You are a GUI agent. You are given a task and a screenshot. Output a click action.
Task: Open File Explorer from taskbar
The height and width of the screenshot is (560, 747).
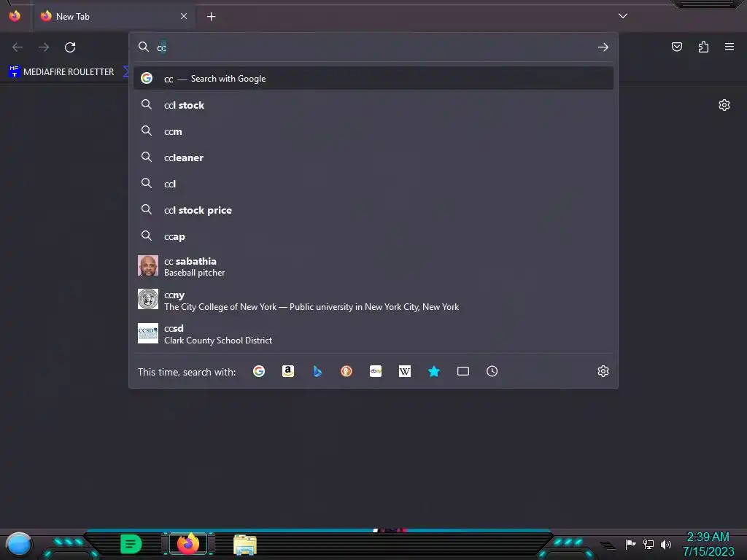pos(245,545)
